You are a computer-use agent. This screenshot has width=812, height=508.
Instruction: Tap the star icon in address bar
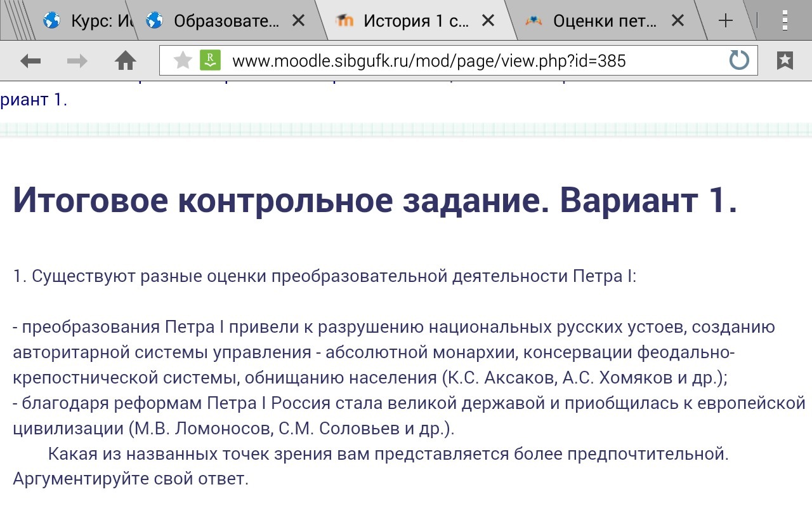click(x=183, y=61)
